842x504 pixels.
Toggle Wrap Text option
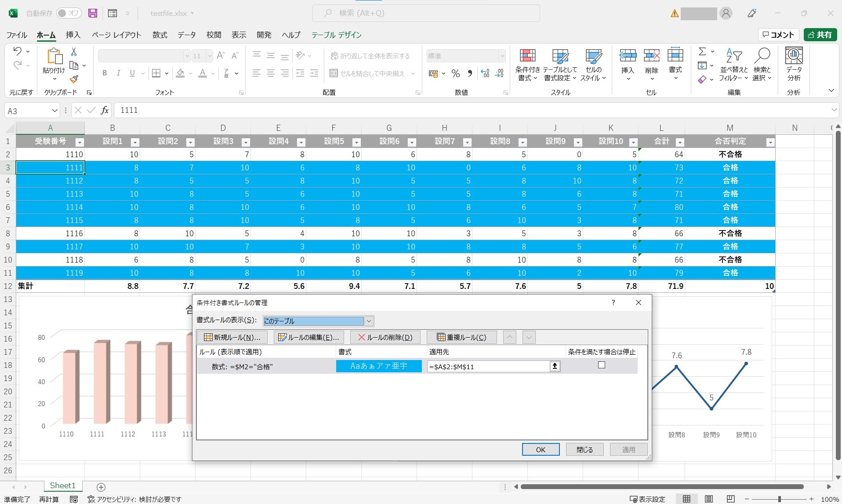coord(370,56)
